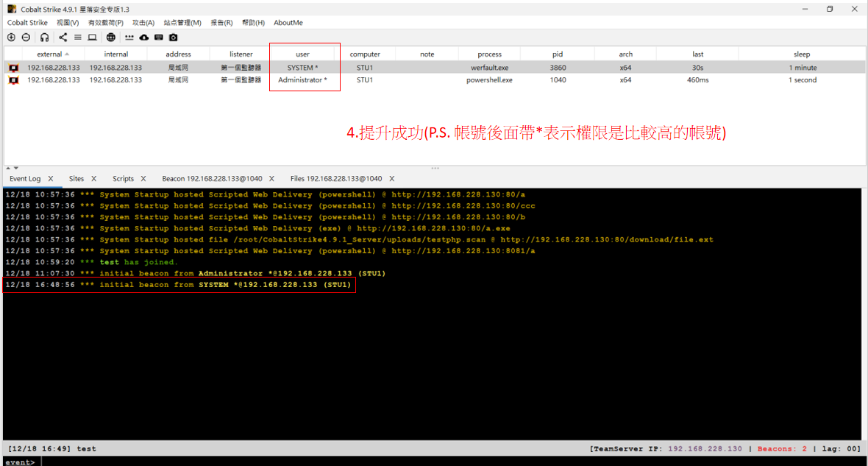Open listeners via the headphones icon
This screenshot has height=466, width=868.
44,37
